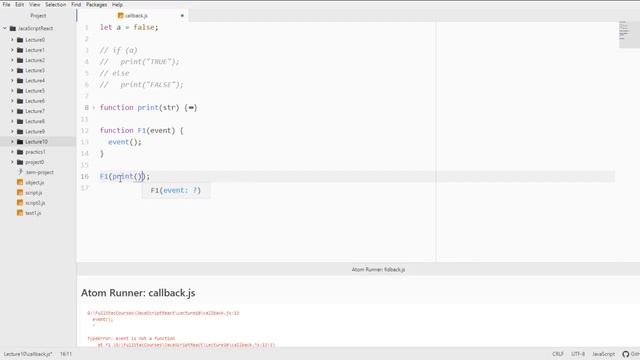
Task: Expand the Lecture5 folder chevron
Action: coord(12,91)
